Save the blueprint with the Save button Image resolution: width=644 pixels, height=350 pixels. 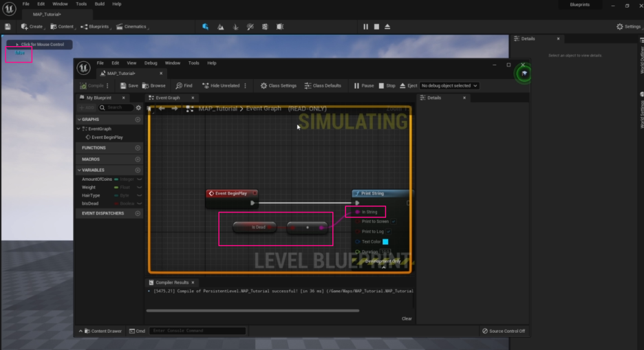pyautogui.click(x=129, y=86)
